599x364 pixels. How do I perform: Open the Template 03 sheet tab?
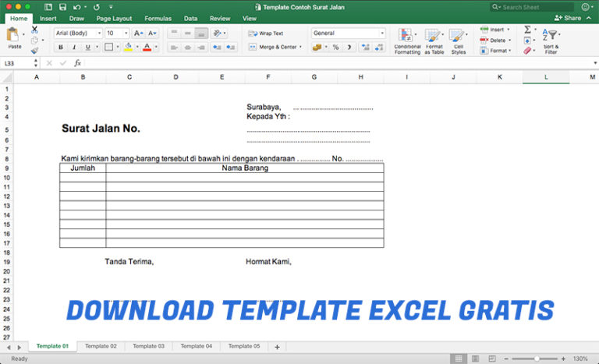148,346
